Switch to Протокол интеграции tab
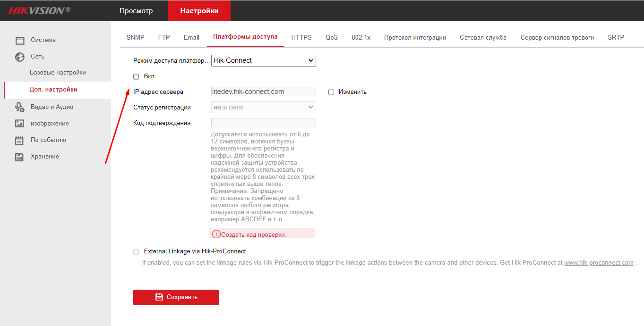The height and width of the screenshot is (326, 644). pos(415,37)
